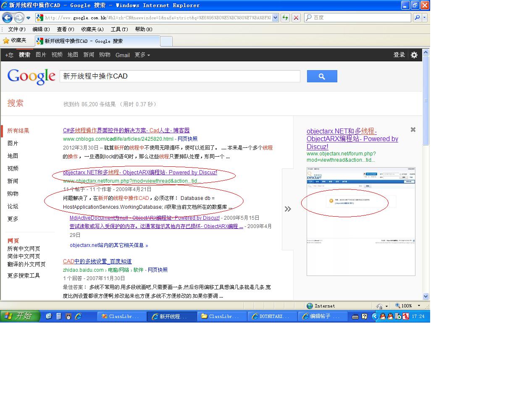The height and width of the screenshot is (420, 507).
Task: Open Gmail from the Google top bar
Action: (123, 55)
